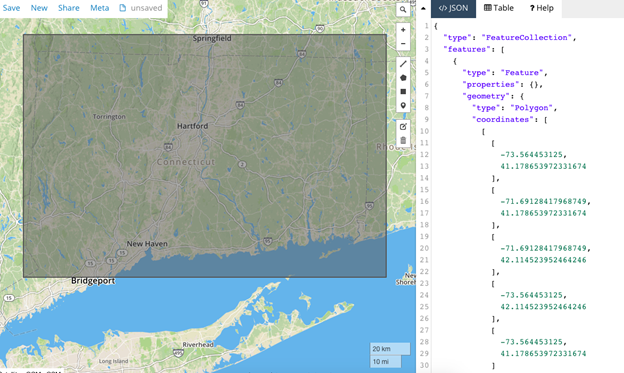Switch to the JSON tab
This screenshot has height=373, width=624.
[453, 8]
